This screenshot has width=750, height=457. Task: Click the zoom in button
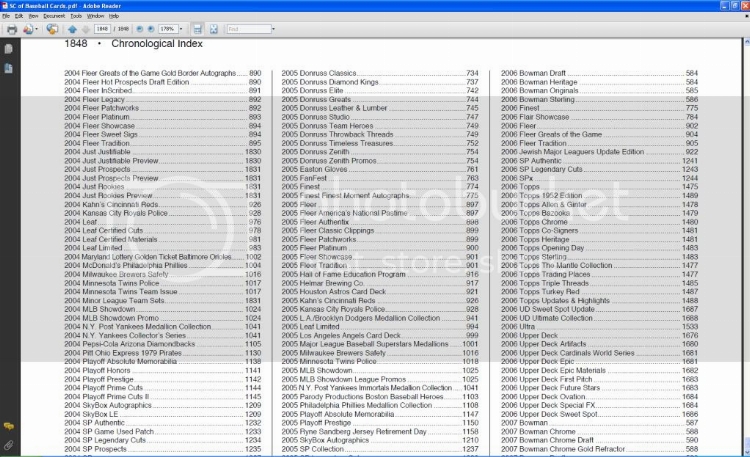click(x=151, y=29)
